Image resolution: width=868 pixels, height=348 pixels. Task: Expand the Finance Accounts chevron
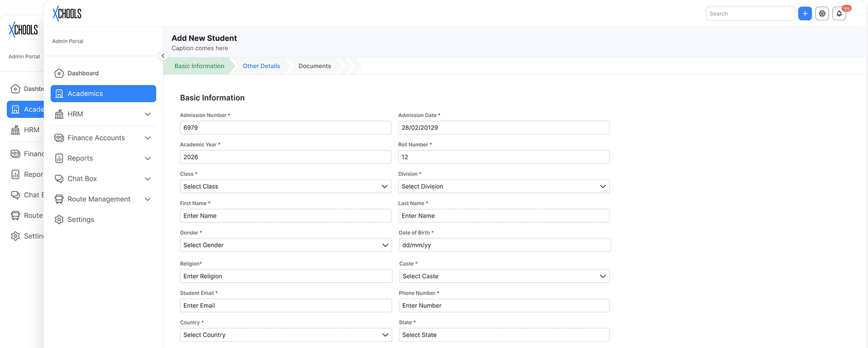[x=148, y=138]
